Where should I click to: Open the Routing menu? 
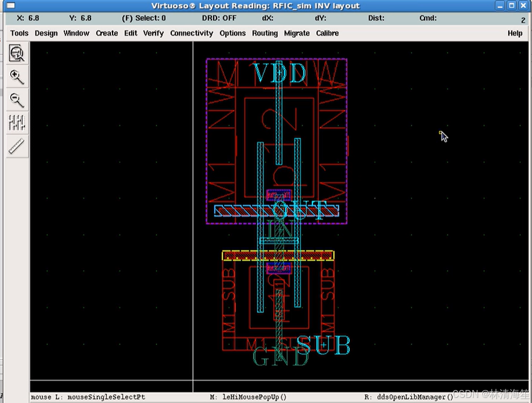coord(265,33)
